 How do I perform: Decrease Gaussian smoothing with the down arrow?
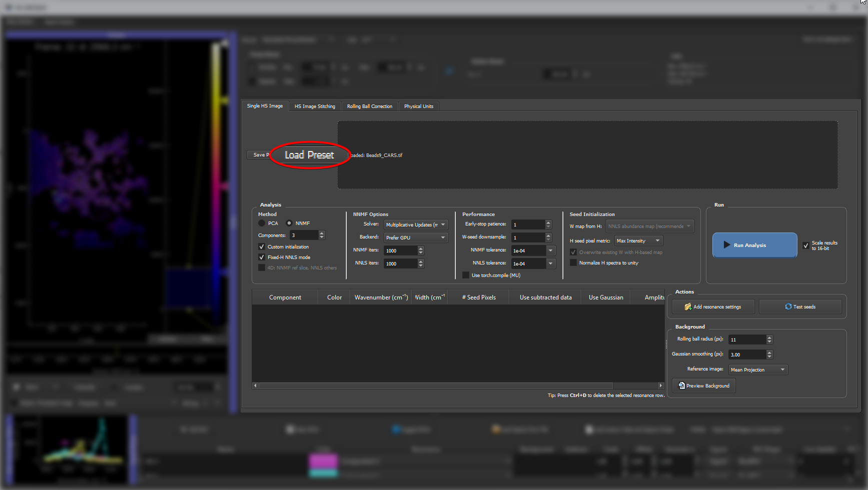769,357
